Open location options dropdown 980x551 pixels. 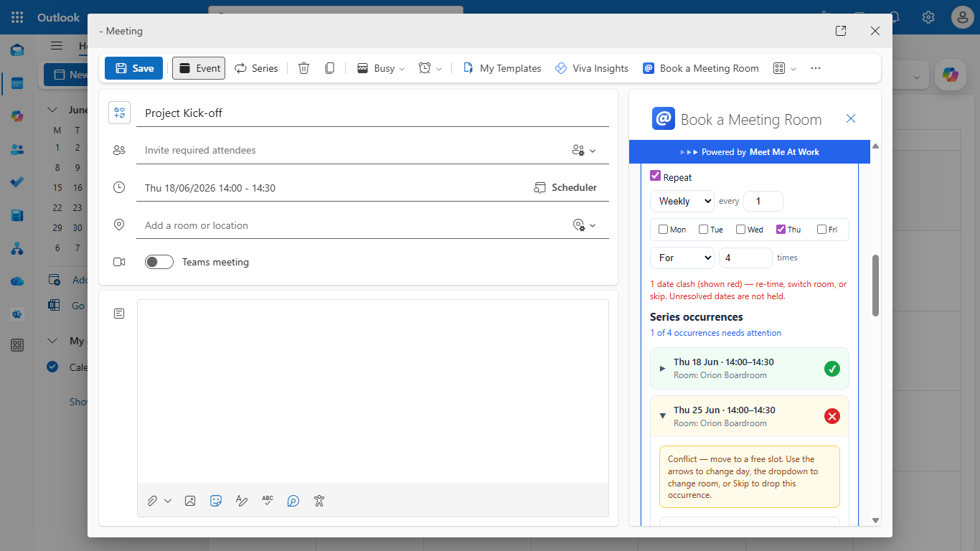coord(584,225)
